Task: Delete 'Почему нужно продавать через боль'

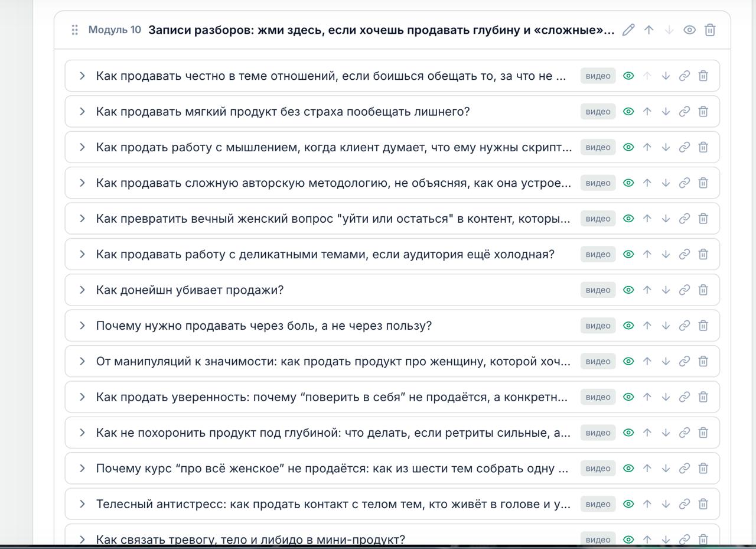Action: [703, 326]
